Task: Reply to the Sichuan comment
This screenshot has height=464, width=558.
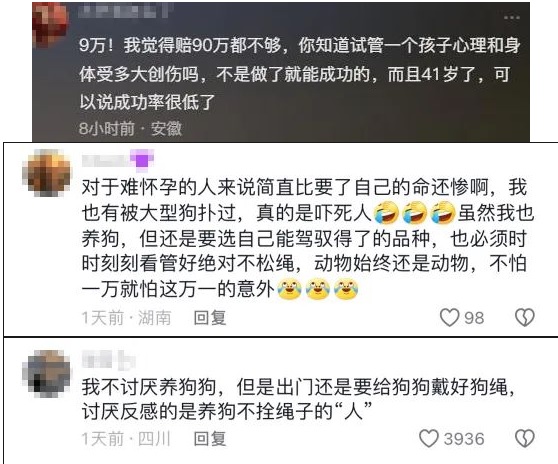Action: (210, 438)
